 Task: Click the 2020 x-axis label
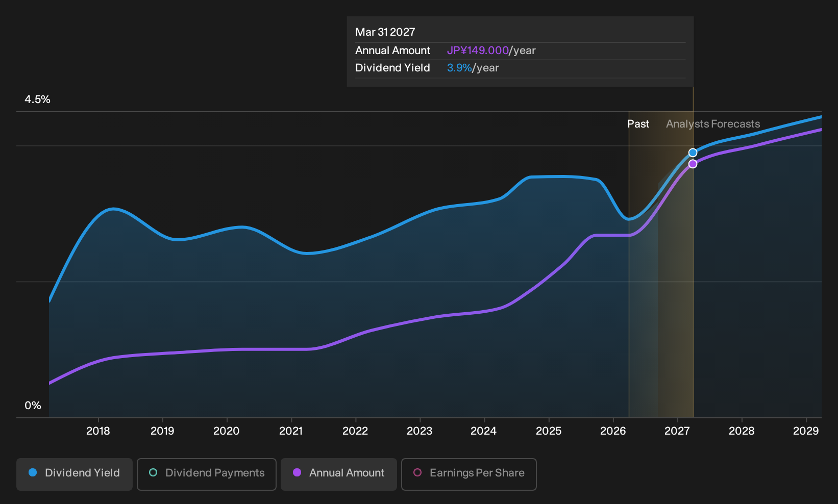pyautogui.click(x=226, y=431)
